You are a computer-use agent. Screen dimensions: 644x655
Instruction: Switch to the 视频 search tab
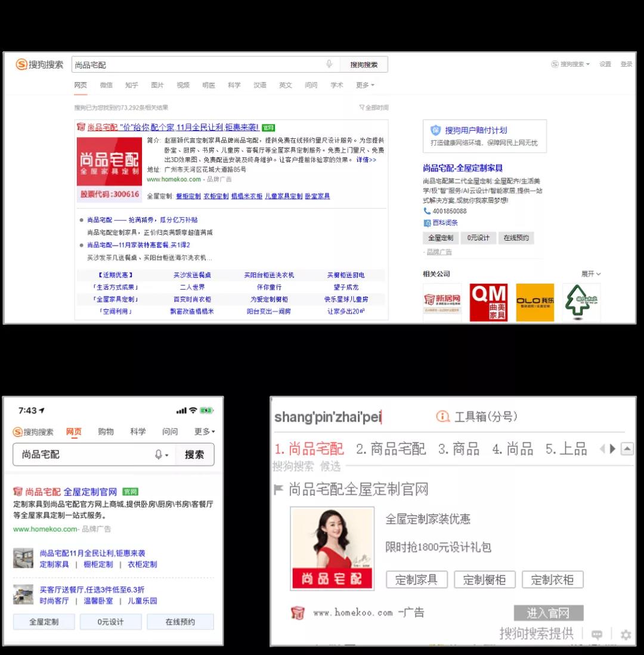[x=183, y=85]
